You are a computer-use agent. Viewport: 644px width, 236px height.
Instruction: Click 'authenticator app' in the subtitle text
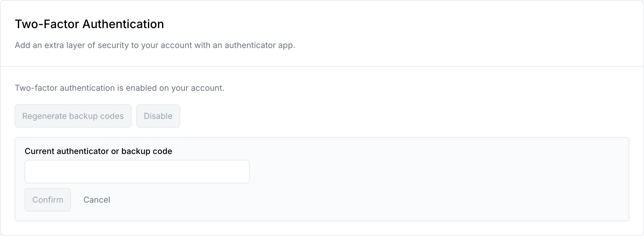[x=260, y=45]
